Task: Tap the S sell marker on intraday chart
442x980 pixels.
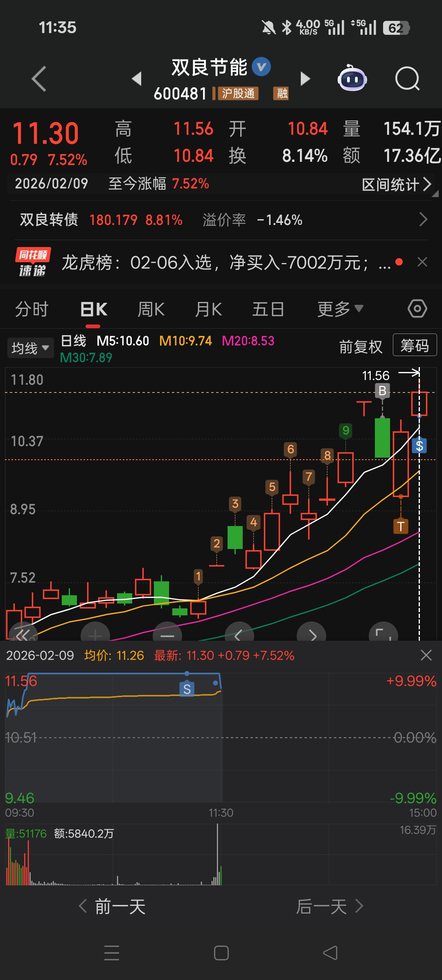Action: [x=187, y=689]
